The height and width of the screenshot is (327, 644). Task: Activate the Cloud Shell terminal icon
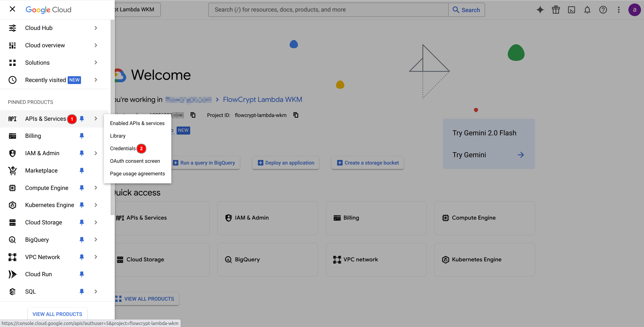pos(572,10)
